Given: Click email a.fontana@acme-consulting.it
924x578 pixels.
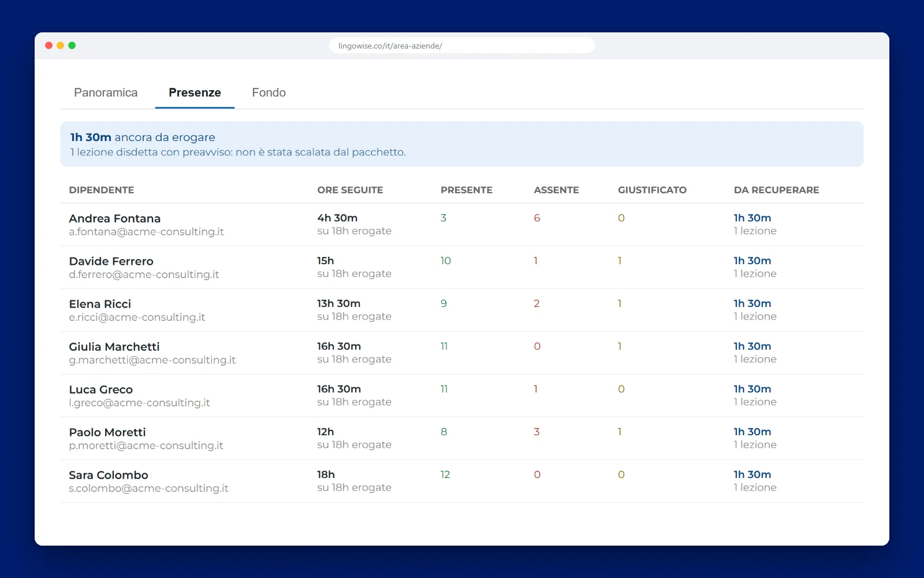Looking at the screenshot, I should 146,232.
